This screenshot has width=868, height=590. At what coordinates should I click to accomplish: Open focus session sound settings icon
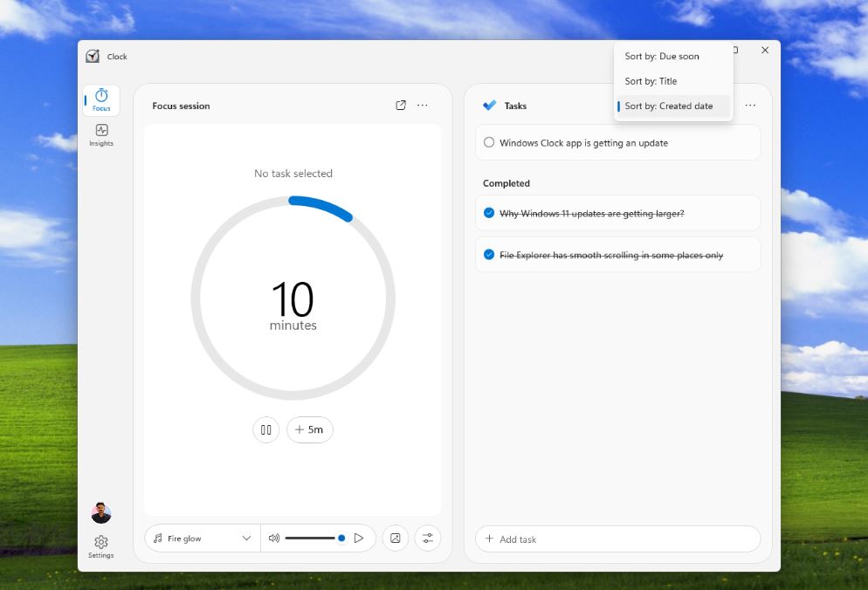[428, 538]
